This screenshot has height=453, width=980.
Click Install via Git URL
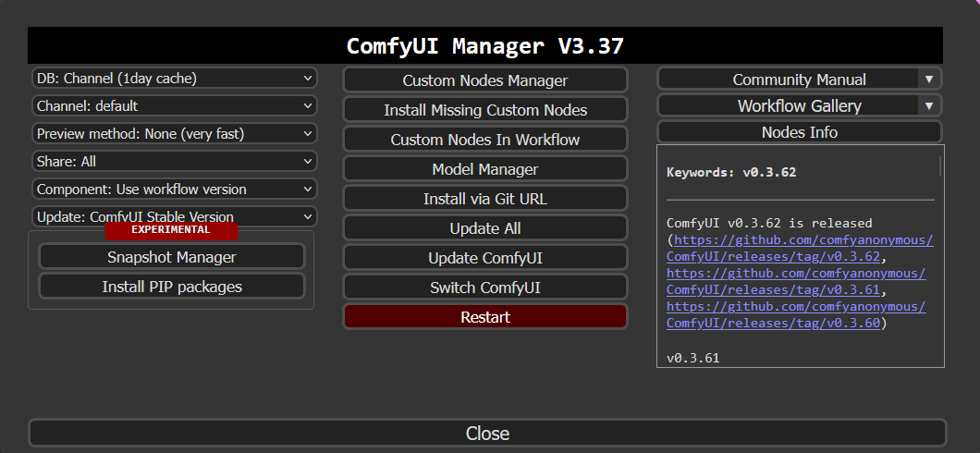pyautogui.click(x=485, y=199)
